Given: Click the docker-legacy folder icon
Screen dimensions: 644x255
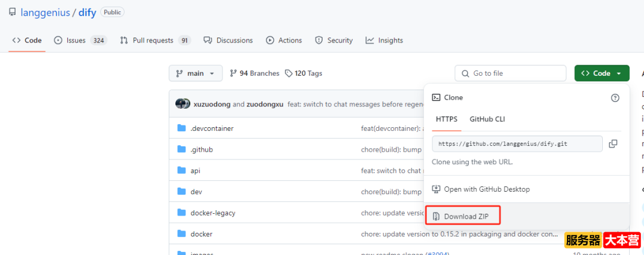Looking at the screenshot, I should click(x=182, y=213).
